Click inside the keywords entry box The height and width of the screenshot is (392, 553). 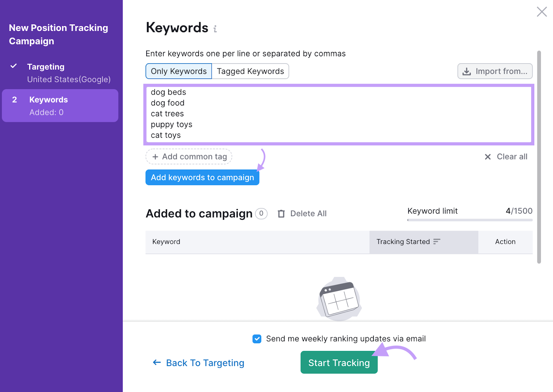[338, 114]
